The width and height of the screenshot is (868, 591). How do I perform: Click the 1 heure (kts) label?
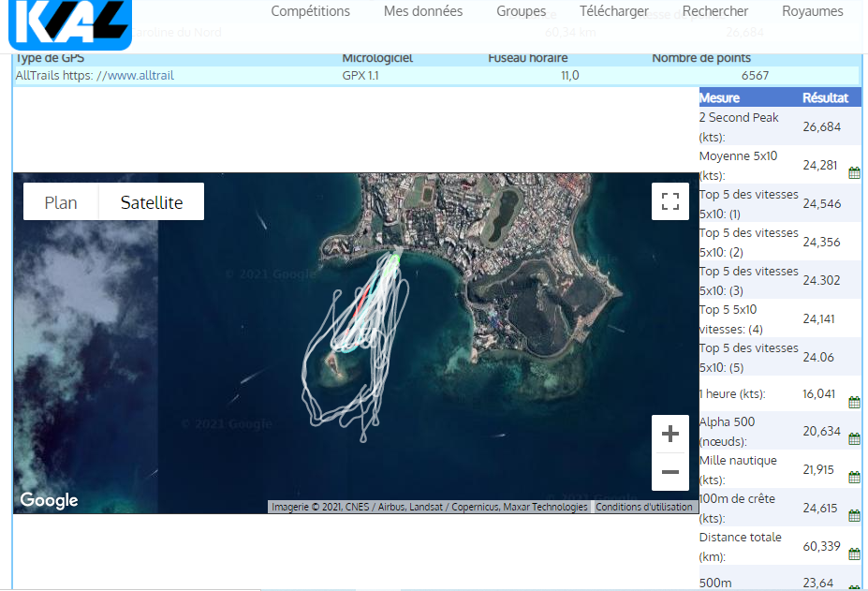732,393
